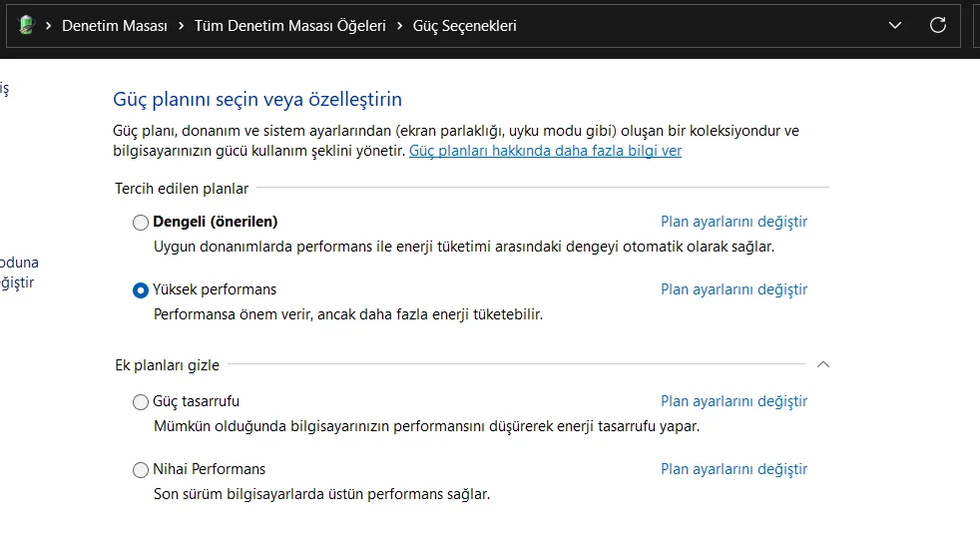Refresh the Güç Seçenekleri page
This screenshot has width=980, height=555.
coord(938,26)
